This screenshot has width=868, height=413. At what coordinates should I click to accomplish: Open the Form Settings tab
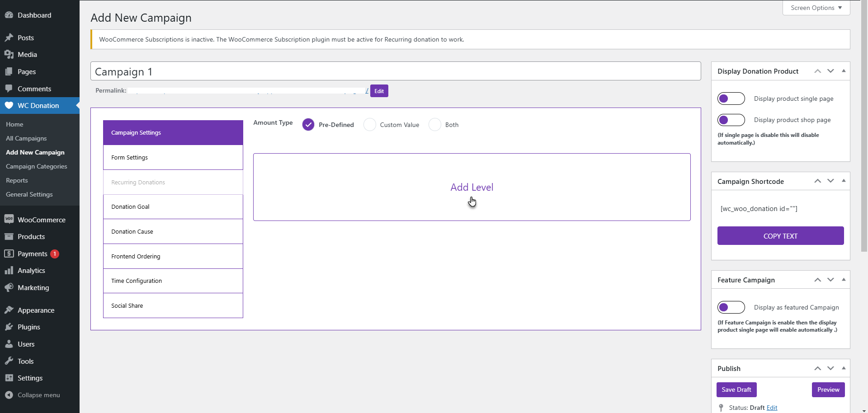pyautogui.click(x=173, y=158)
